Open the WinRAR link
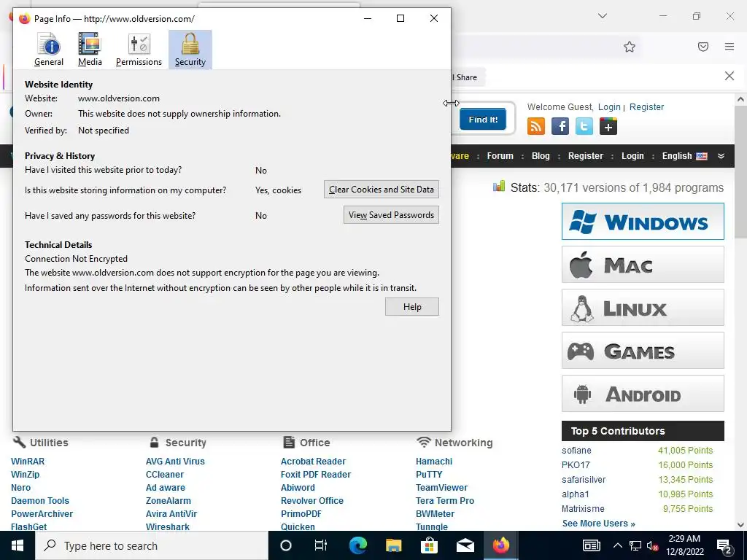 (x=28, y=461)
